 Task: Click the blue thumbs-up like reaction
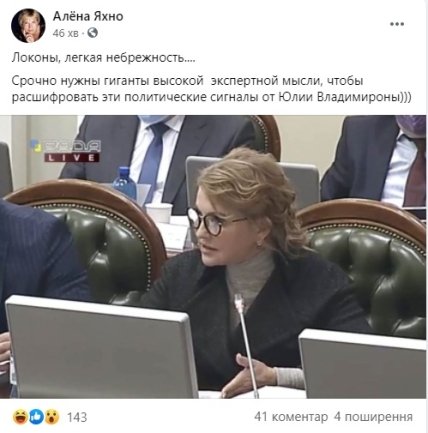tap(36, 417)
